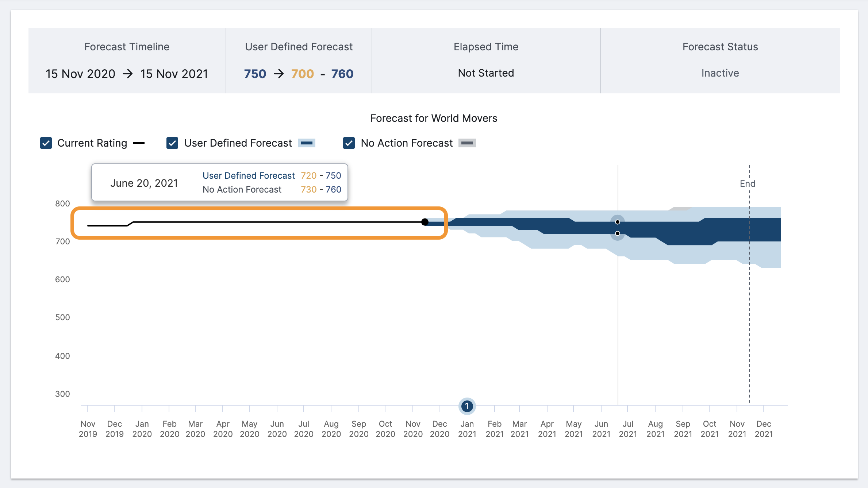
Task: Click the Forecast Status panel showing Inactive
Action: coord(719,60)
